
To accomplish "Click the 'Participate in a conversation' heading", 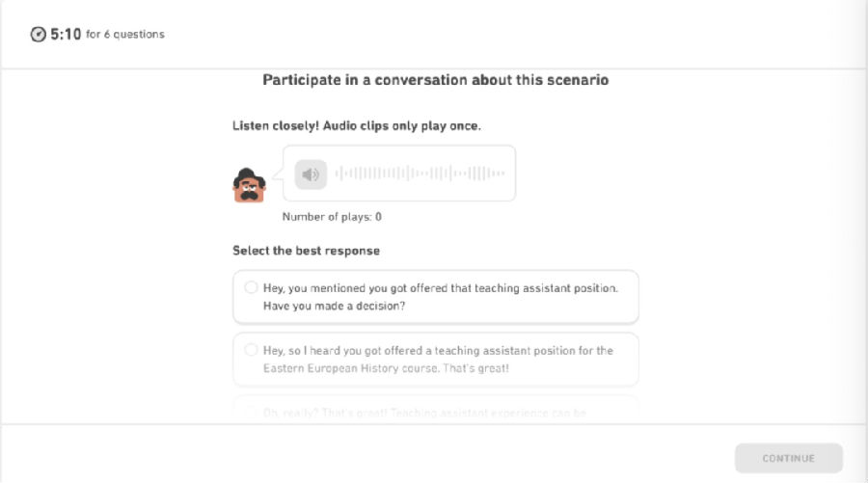I will tap(435, 80).
